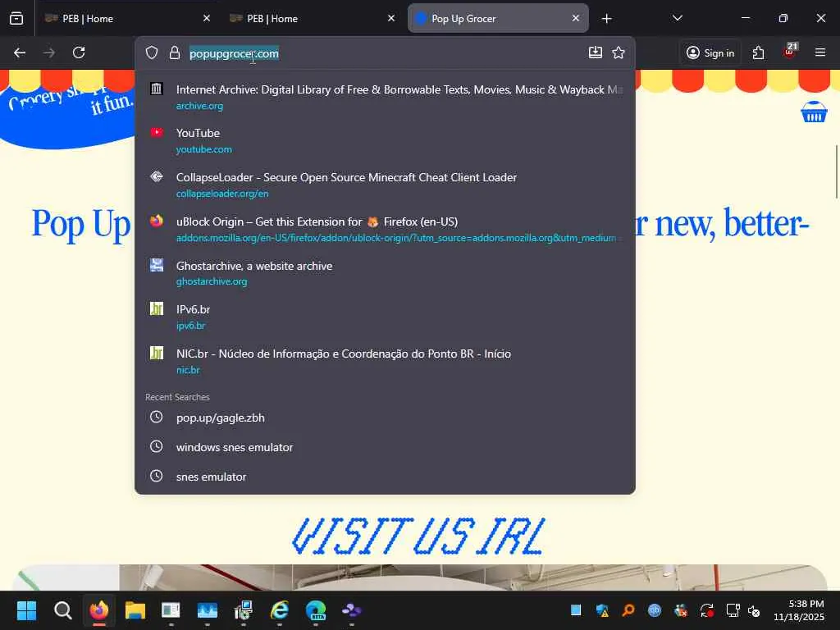Open the shopping basket on the page

[814, 112]
